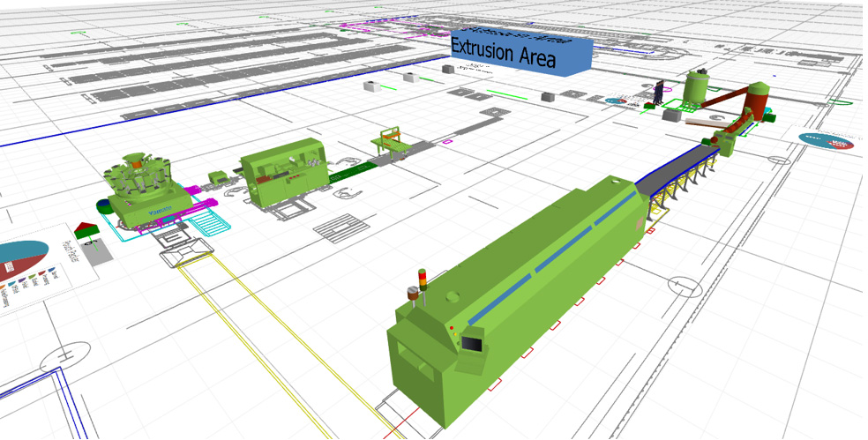
Task: Select the small green roller table
Action: coord(387,141)
